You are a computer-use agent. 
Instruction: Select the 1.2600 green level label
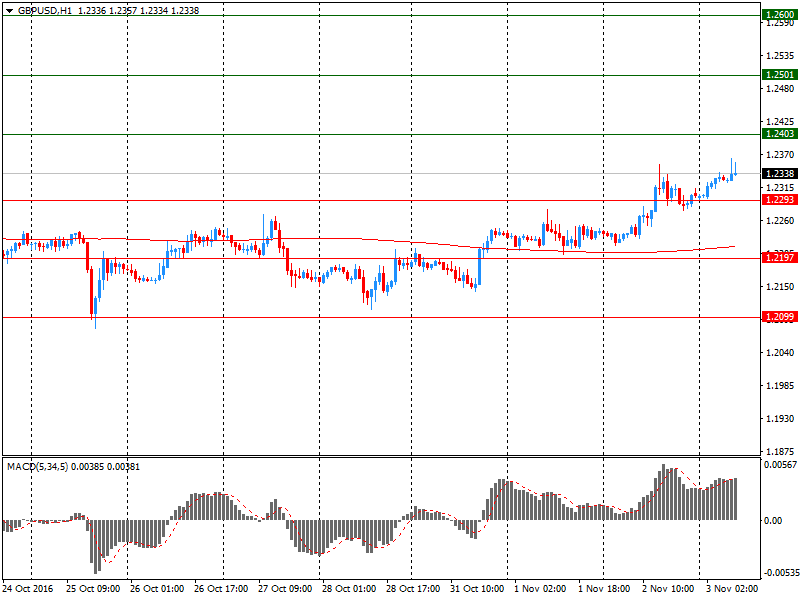point(780,15)
